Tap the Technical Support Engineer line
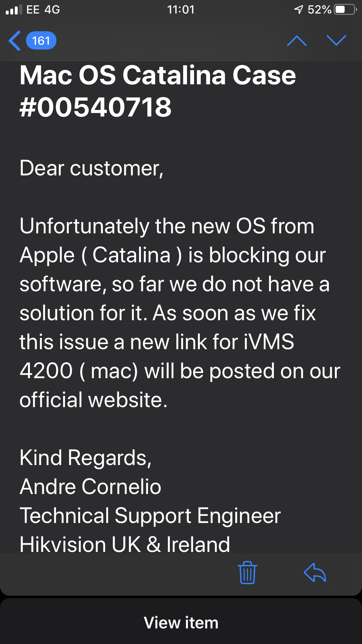This screenshot has width=362, height=644. pyautogui.click(x=150, y=515)
